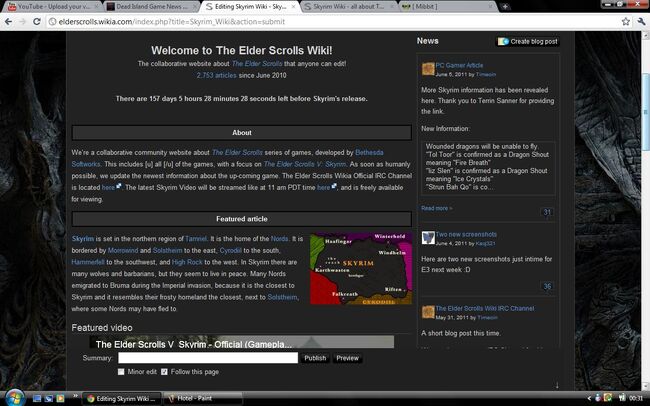This screenshot has width=650, height=406.
Task: Click the Publish button
Action: point(315,358)
